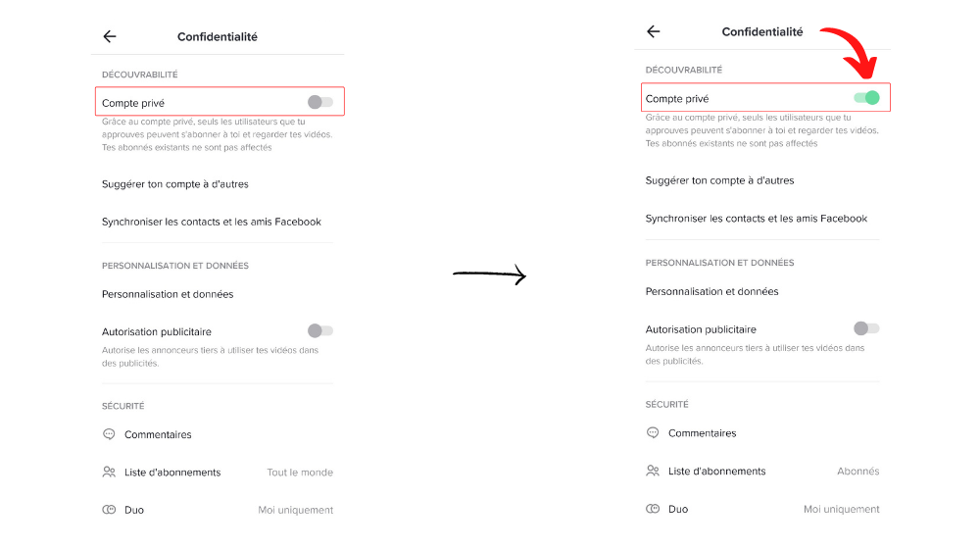This screenshot has width=980, height=549.
Task: Click the Commentaires speech bubble icon in right panel
Action: tap(653, 432)
